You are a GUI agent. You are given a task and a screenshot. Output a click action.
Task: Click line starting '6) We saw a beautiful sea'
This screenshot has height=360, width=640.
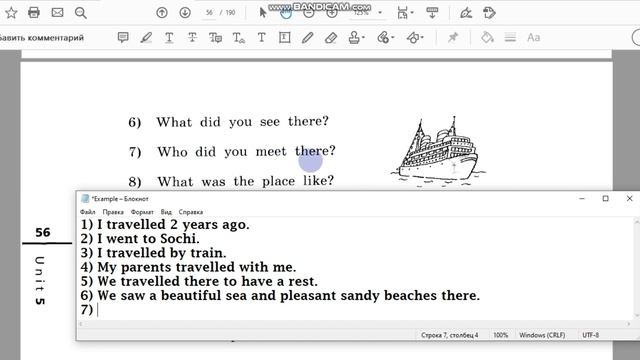(x=280, y=296)
